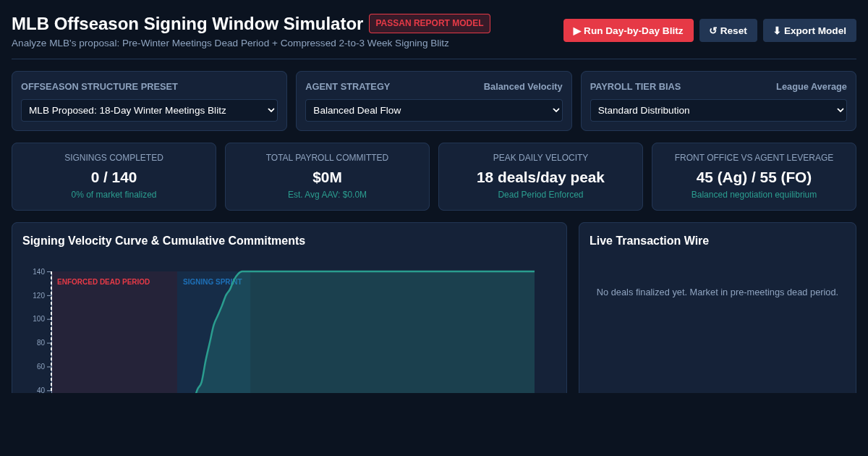
Task: Click the '0 / 140' signings value
Action: pos(114,177)
